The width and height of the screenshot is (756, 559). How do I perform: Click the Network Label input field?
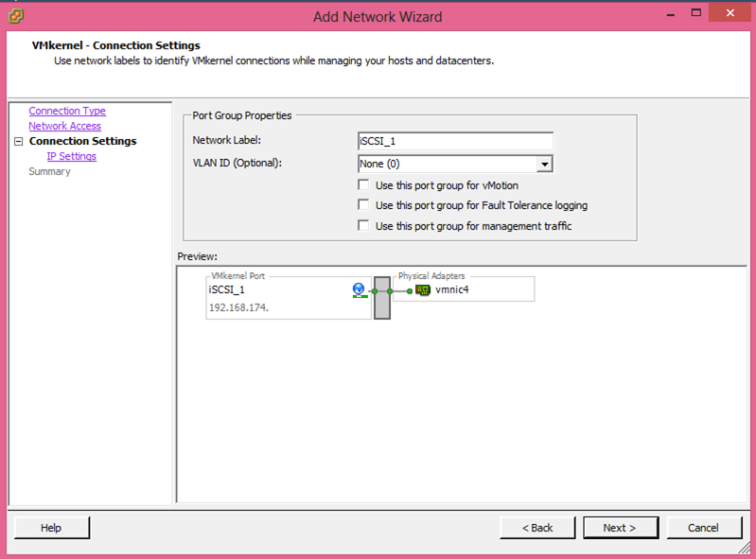pyautogui.click(x=455, y=141)
